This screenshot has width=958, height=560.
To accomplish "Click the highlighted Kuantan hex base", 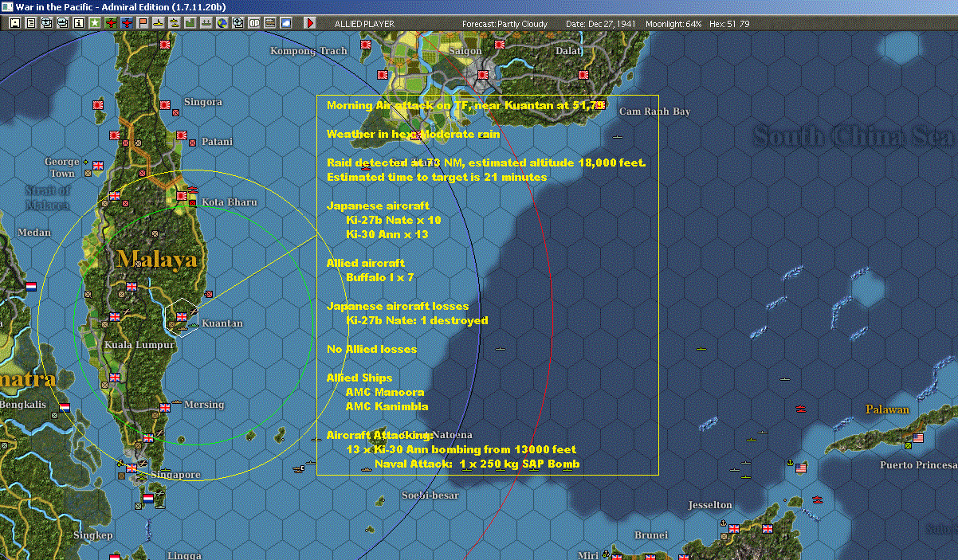I will pos(183,318).
